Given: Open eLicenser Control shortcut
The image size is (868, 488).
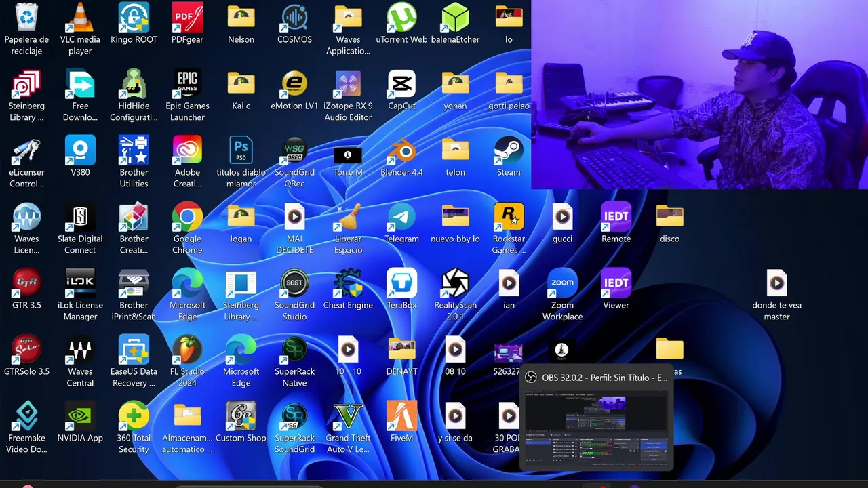Looking at the screenshot, I should (x=26, y=151).
